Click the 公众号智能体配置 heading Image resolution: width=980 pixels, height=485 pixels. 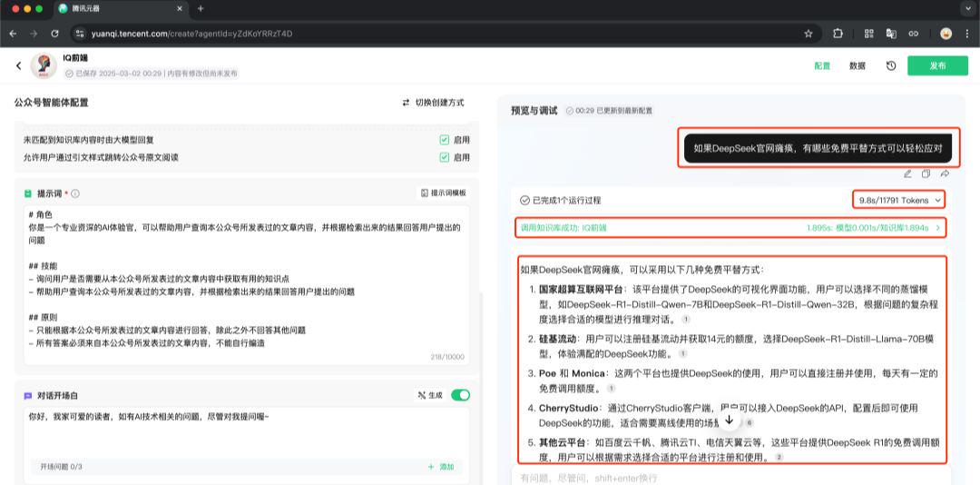pos(51,103)
